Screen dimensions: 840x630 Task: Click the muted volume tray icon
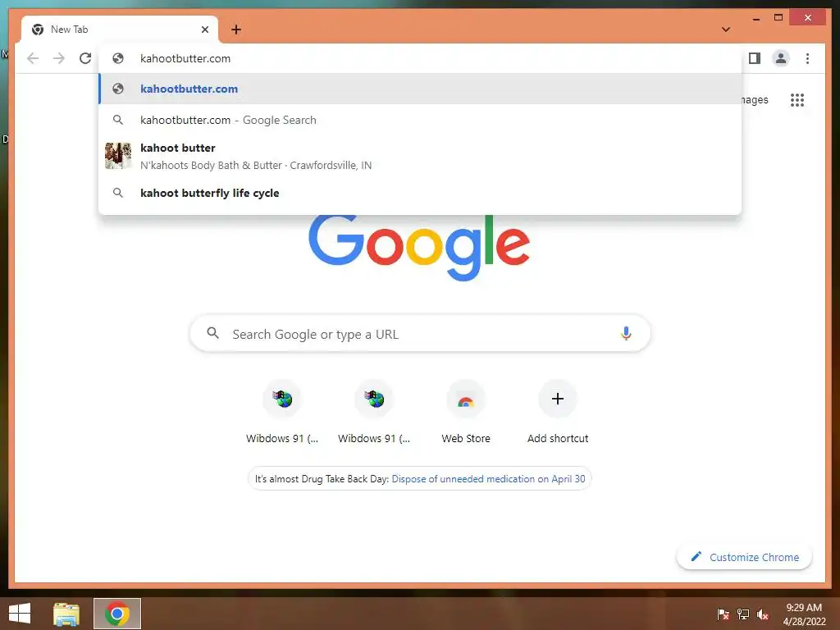[763, 614]
